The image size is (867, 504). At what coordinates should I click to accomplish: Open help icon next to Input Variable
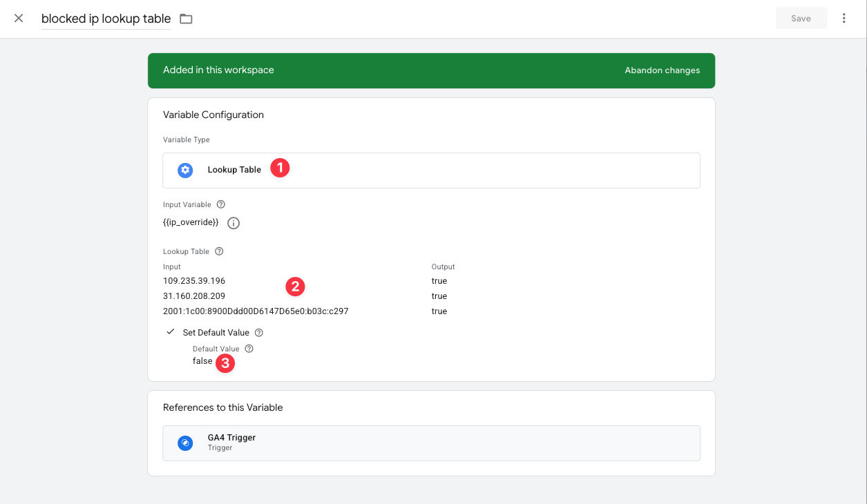click(221, 204)
